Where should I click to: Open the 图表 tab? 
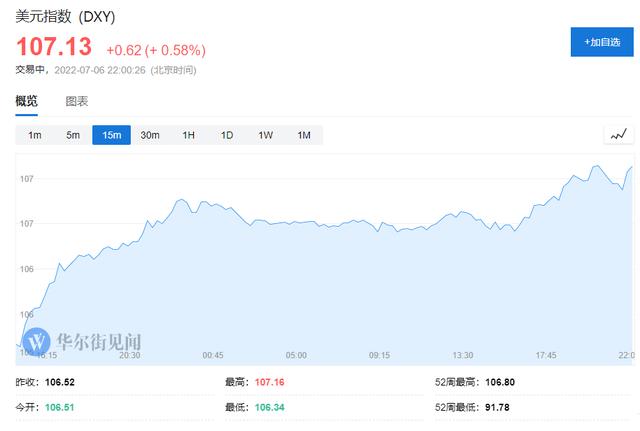[x=77, y=101]
